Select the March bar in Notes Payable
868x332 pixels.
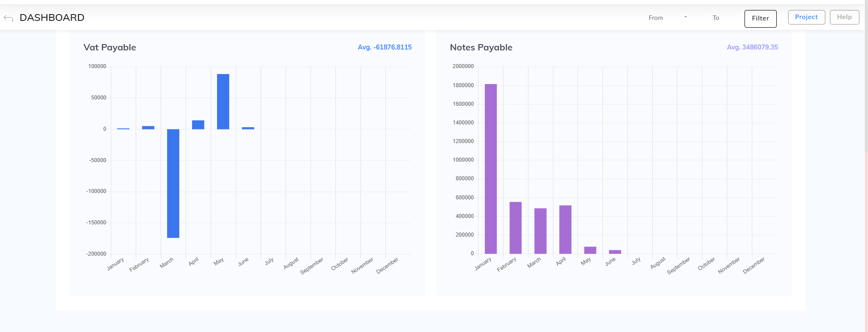[540, 231]
